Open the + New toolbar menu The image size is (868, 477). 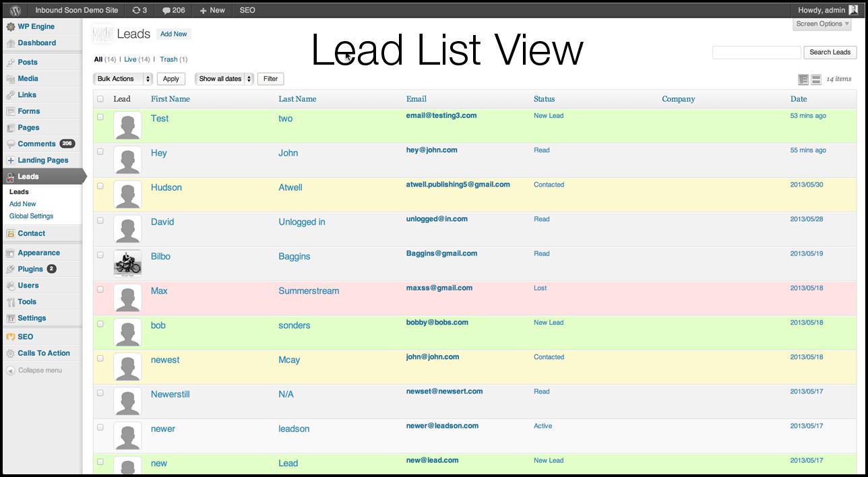(x=212, y=10)
